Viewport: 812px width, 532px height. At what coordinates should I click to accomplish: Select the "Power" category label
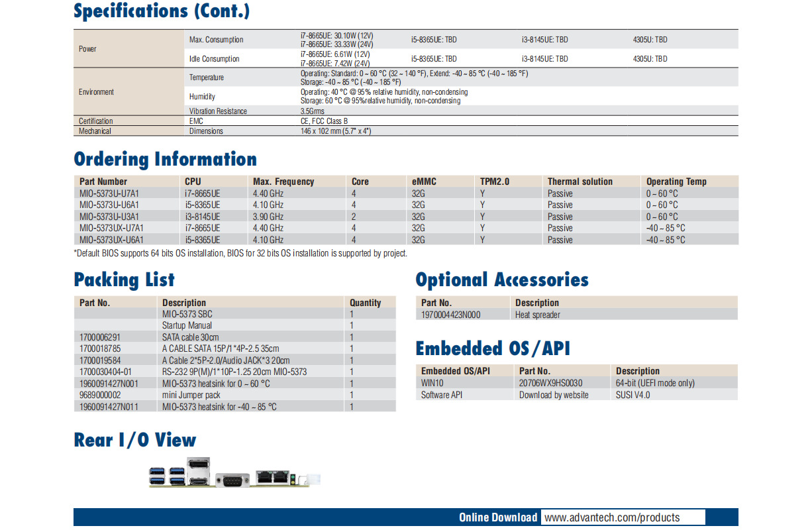coord(87,49)
